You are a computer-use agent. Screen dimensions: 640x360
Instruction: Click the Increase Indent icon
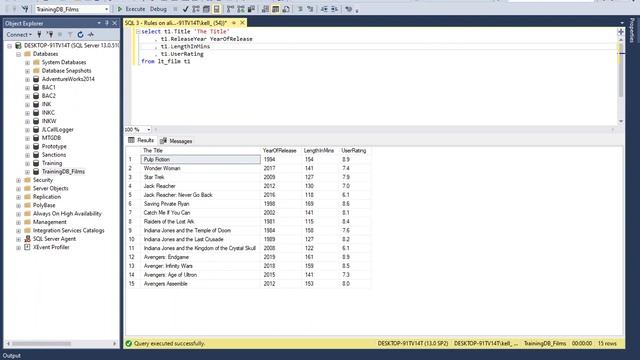pyautogui.click(x=334, y=9)
